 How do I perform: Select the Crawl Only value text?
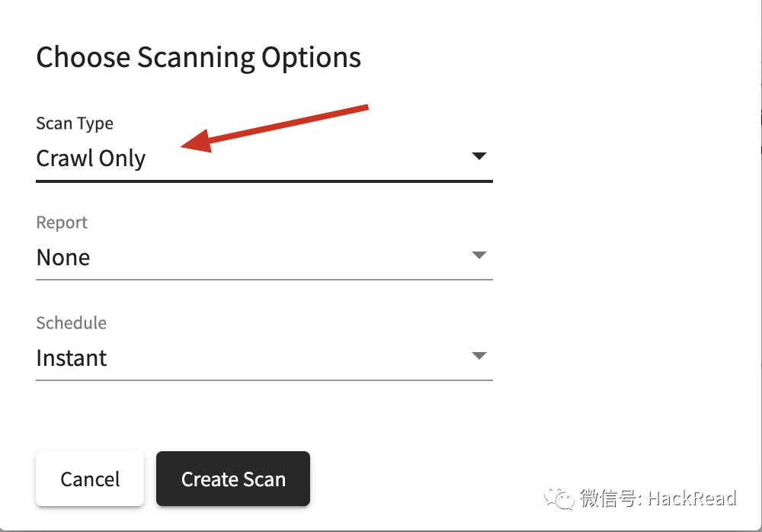tap(91, 159)
